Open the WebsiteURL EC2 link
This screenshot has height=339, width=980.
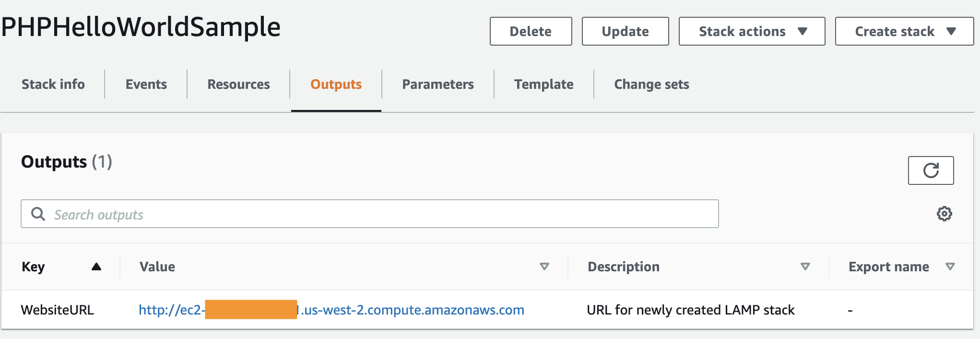[x=412, y=310]
